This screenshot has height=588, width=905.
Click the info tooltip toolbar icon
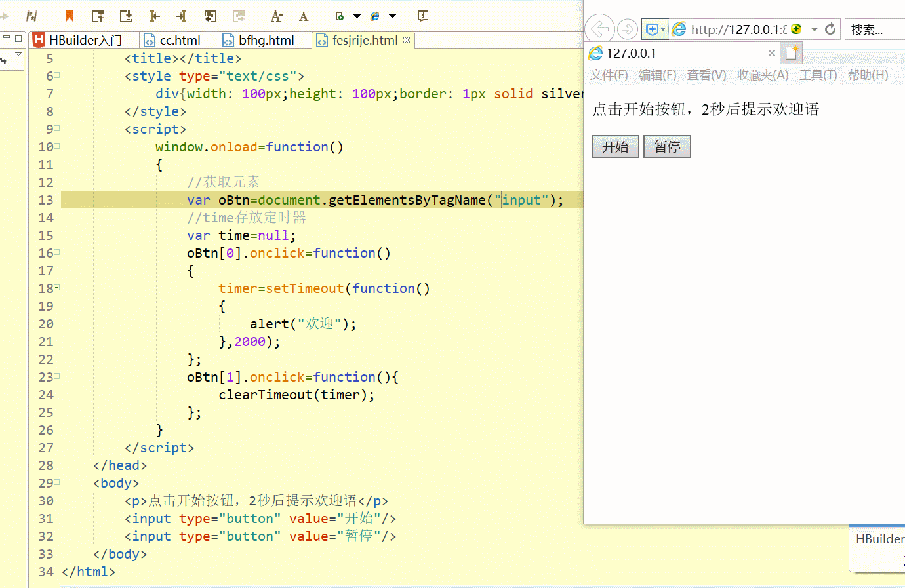pyautogui.click(x=423, y=16)
